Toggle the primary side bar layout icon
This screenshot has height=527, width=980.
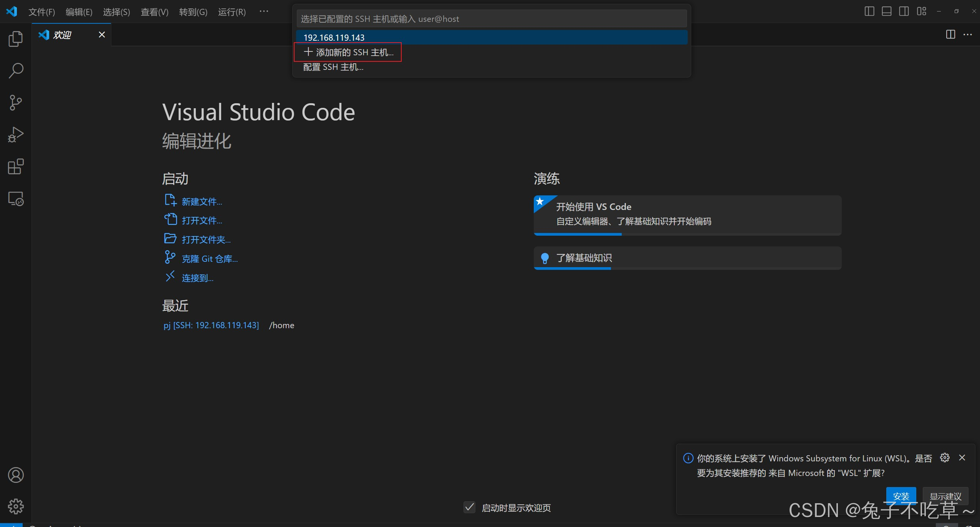[869, 12]
